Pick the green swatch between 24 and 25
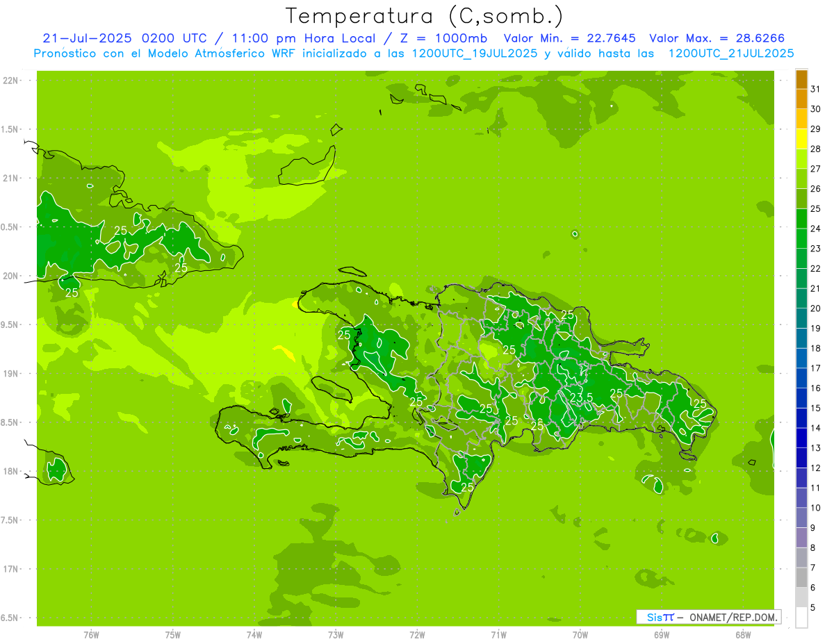 801,219
